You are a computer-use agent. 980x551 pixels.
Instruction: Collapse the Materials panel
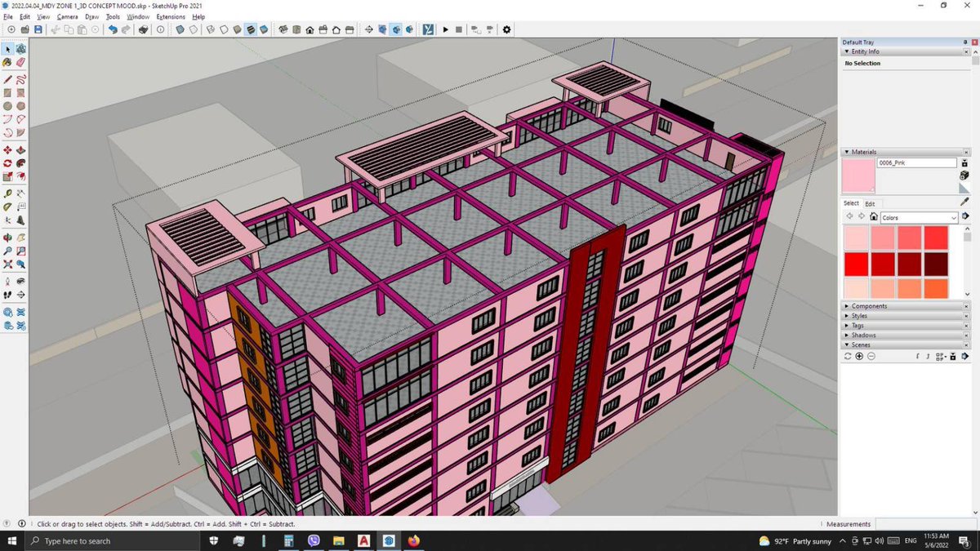click(x=846, y=152)
